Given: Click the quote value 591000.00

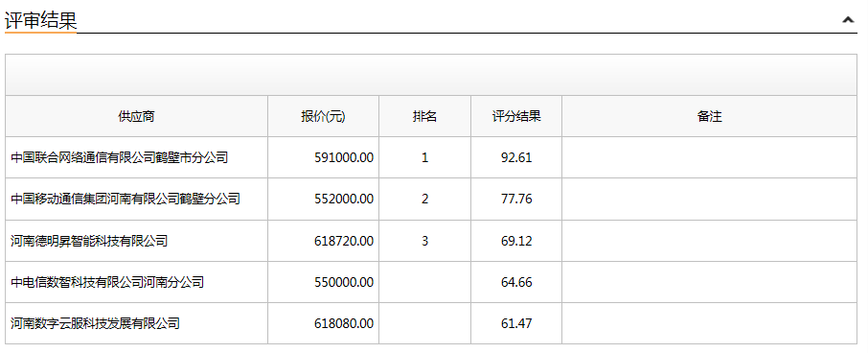Looking at the screenshot, I should point(344,158).
